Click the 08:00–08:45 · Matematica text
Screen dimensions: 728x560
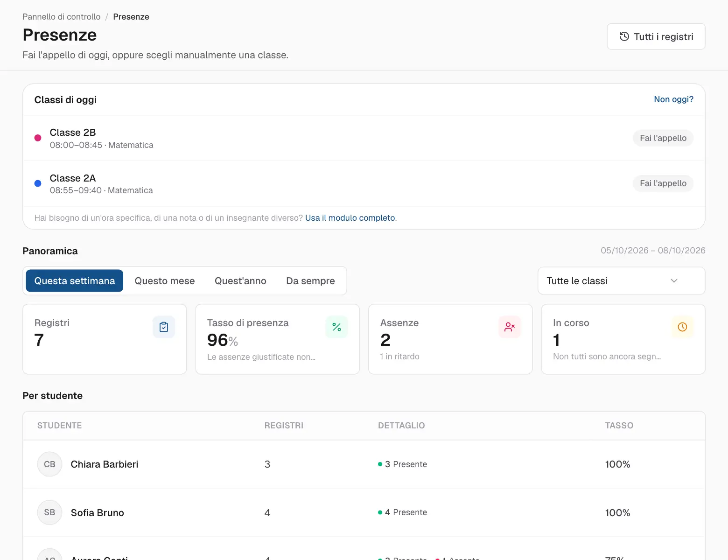[101, 145]
